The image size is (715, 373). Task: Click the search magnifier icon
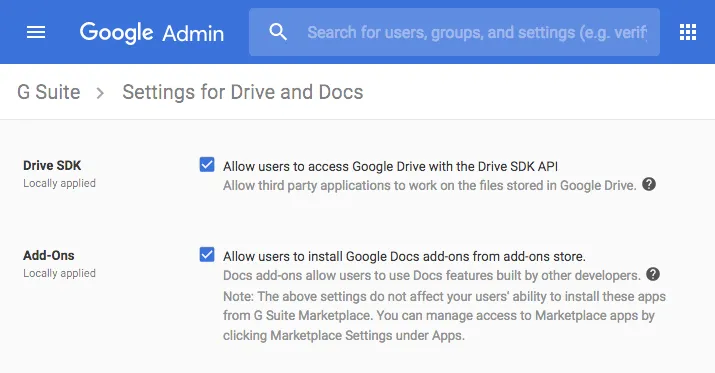[x=278, y=32]
